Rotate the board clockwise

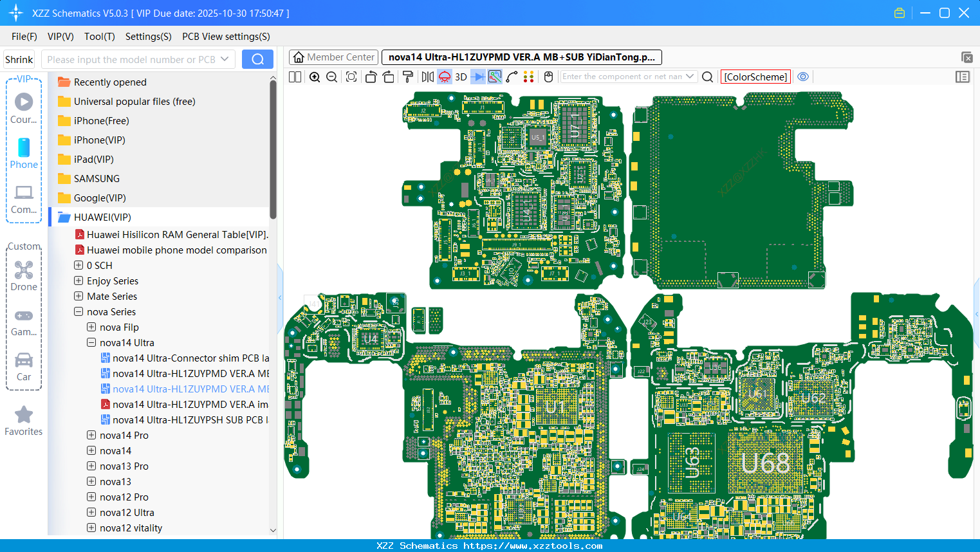coord(389,77)
